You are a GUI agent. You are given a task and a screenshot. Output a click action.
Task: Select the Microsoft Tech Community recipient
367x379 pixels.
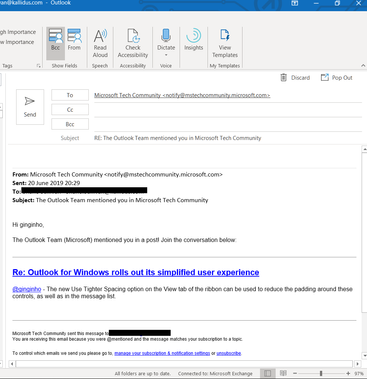[x=182, y=95]
